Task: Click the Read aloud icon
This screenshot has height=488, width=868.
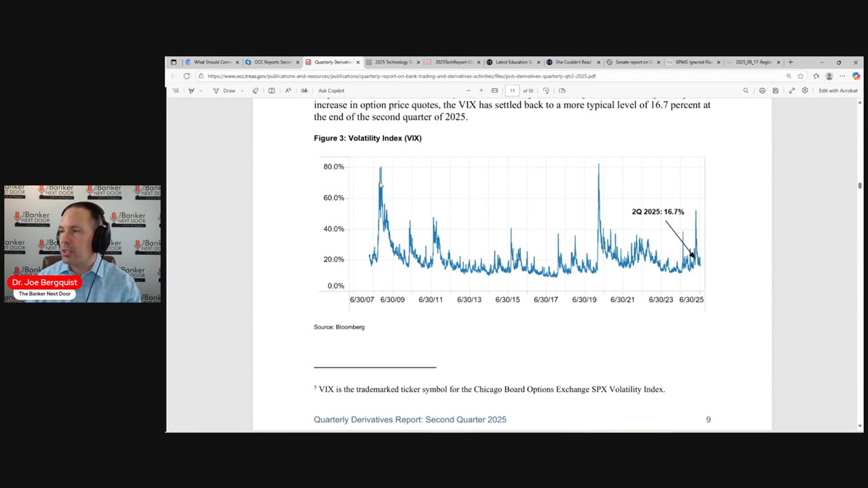Action: [288, 90]
